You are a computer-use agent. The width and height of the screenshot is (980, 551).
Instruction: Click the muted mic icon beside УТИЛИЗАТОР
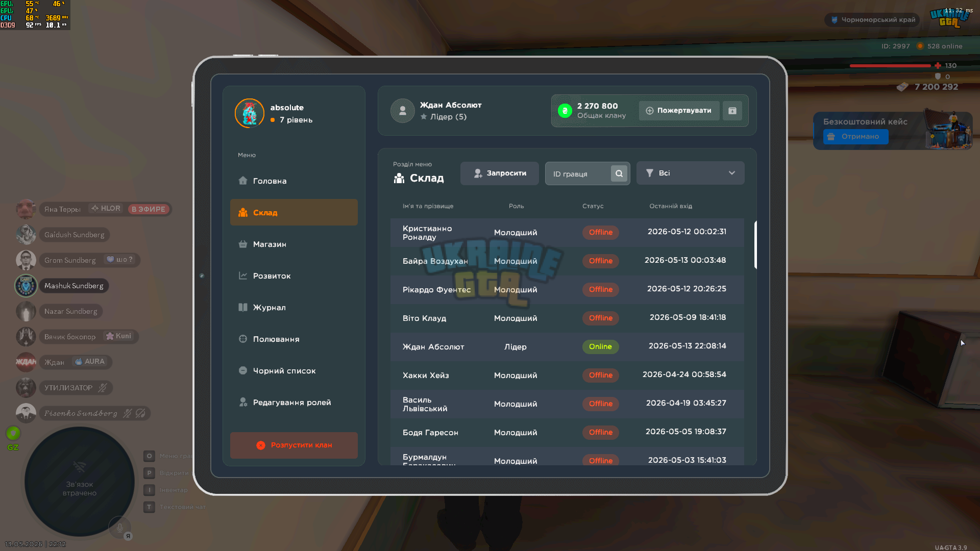(x=103, y=388)
